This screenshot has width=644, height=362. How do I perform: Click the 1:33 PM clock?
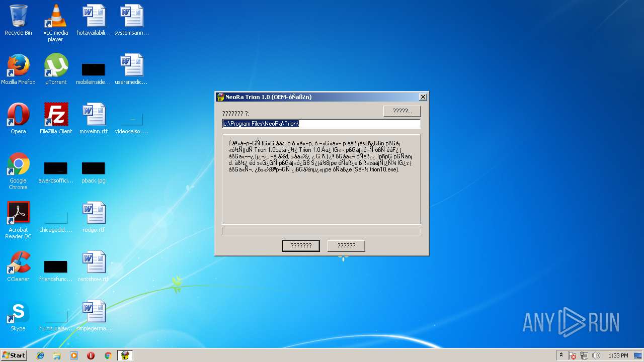pyautogui.click(x=618, y=355)
